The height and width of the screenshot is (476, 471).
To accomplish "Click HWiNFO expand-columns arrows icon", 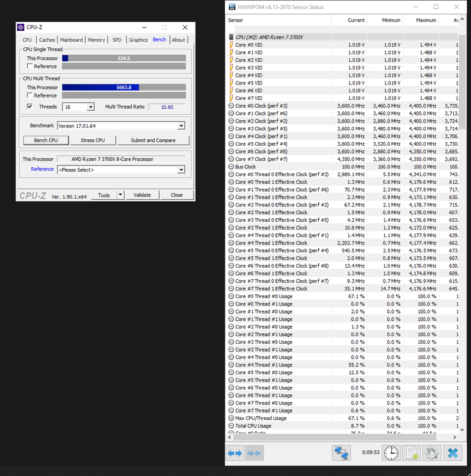I will 234,453.
